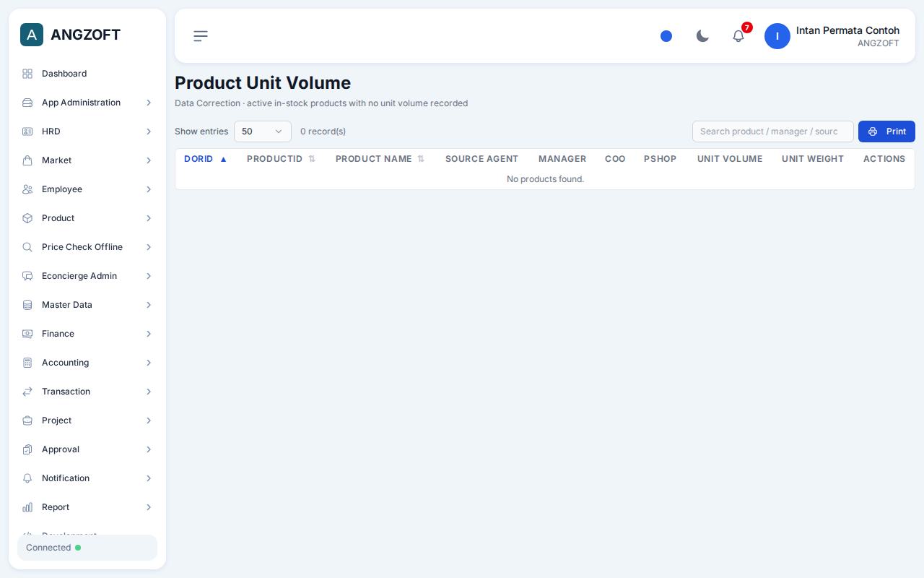Click the Price Check Offline magnifier icon
924x578 pixels.
27,247
